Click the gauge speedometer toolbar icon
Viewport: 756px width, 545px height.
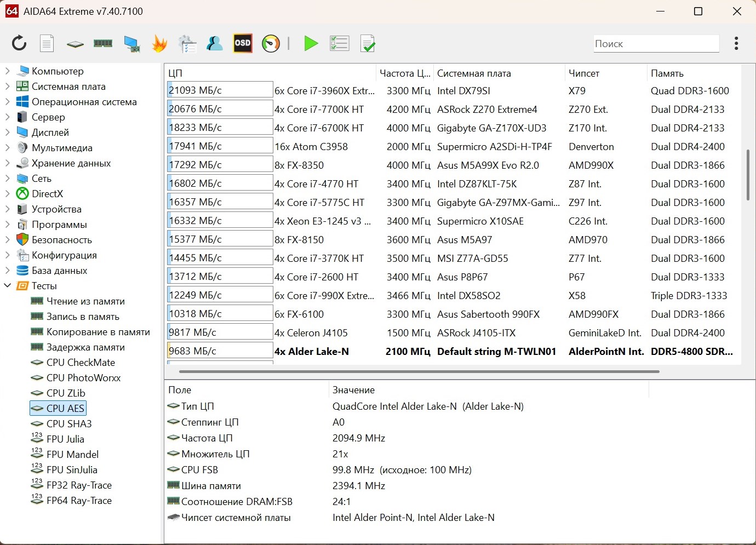271,43
